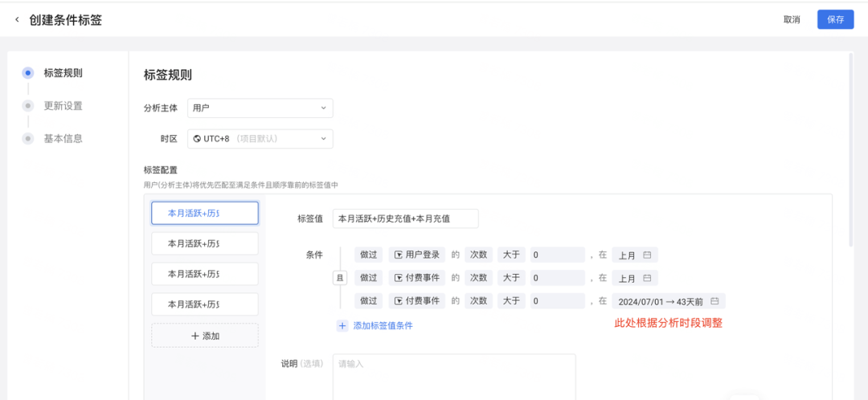This screenshot has height=400, width=868.
Task: Select the fourth 本月活跃+历 tag value card
Action: click(205, 304)
